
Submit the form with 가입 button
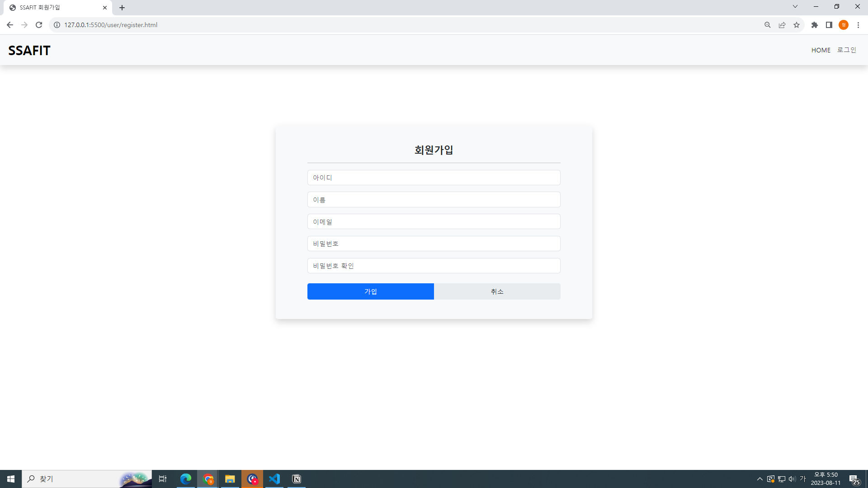pos(371,291)
